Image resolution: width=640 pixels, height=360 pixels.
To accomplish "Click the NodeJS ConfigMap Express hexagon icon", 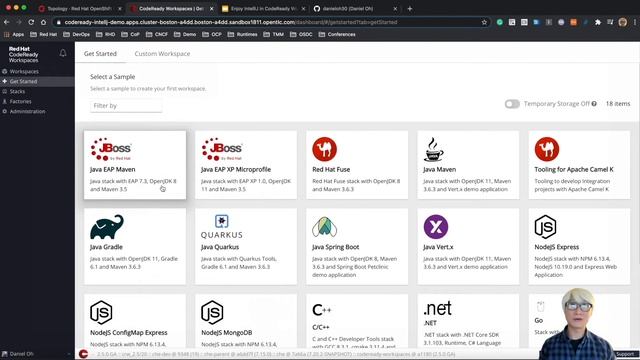I will point(101,313).
